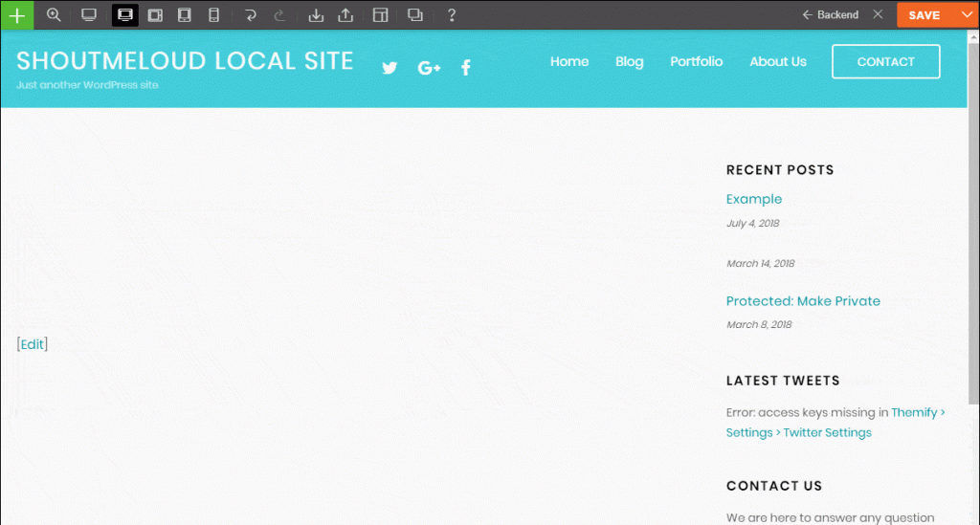
Task: Click the March 14, 2018 date
Action: 760,263
